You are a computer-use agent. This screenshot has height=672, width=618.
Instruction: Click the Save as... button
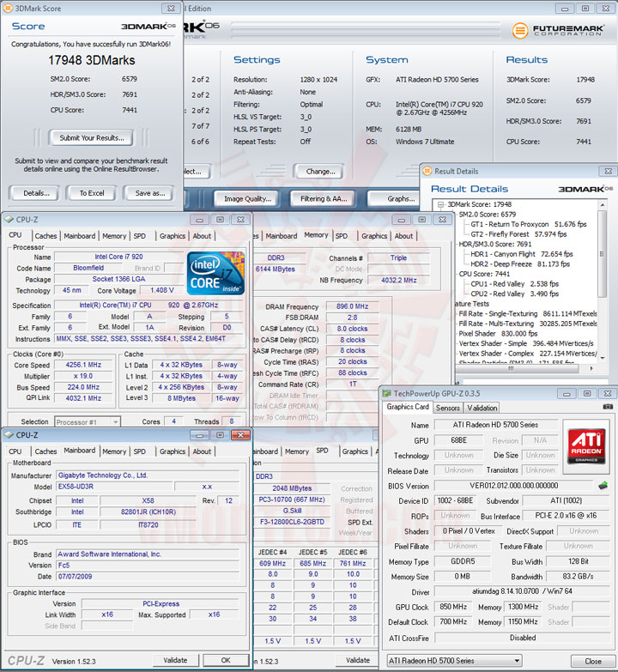(x=150, y=193)
